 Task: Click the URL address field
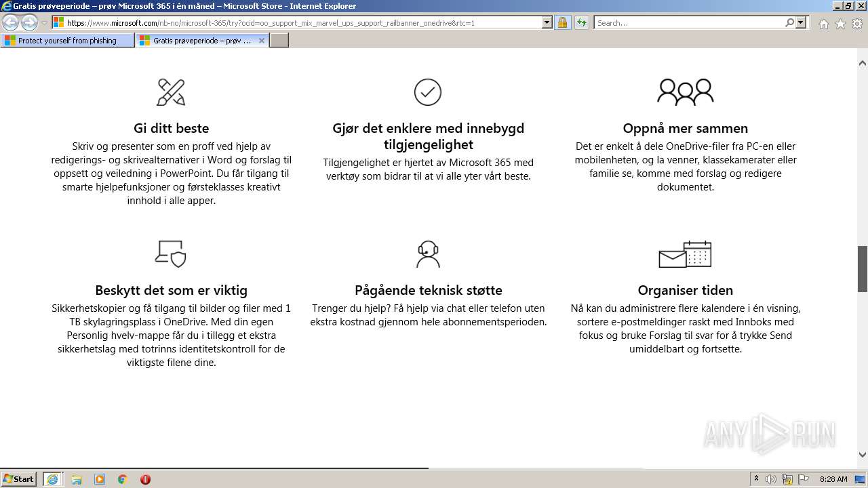(303, 23)
